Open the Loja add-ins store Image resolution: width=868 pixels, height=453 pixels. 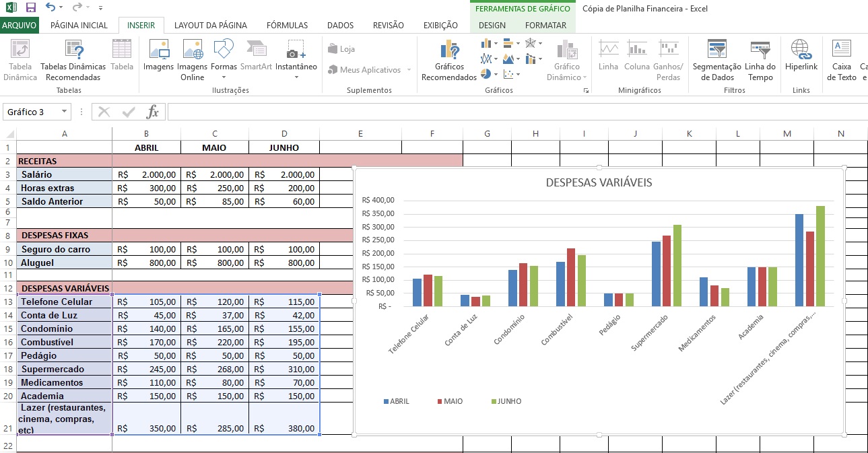341,47
